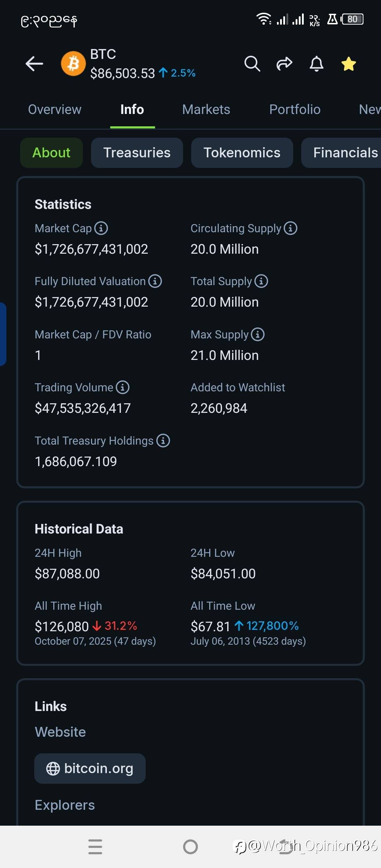Switch to the Overview tab
Image resolution: width=381 pixels, height=868 pixels.
(55, 109)
